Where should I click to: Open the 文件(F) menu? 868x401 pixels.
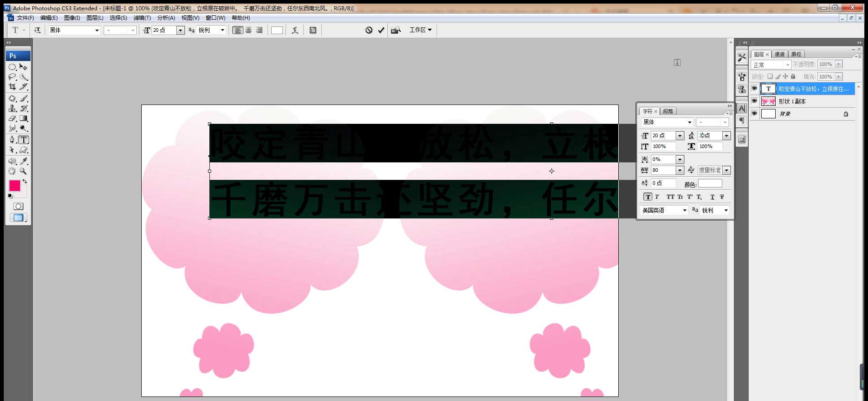26,18
